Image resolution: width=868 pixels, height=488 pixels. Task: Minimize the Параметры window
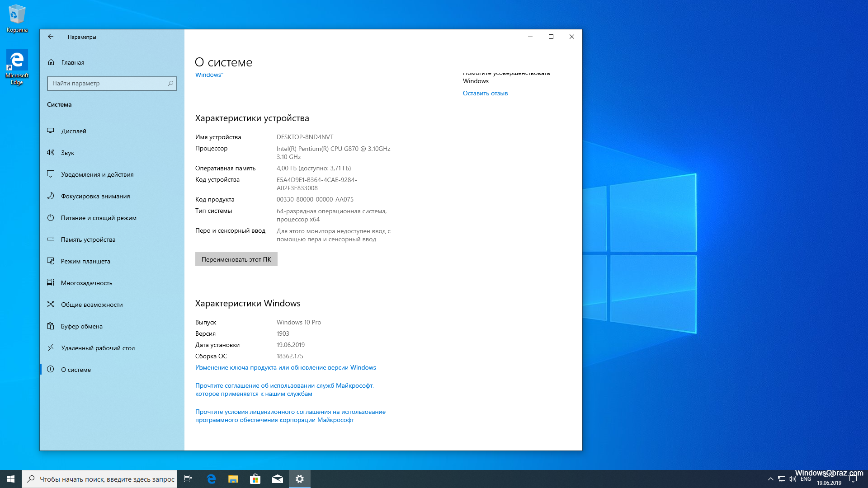(x=530, y=37)
